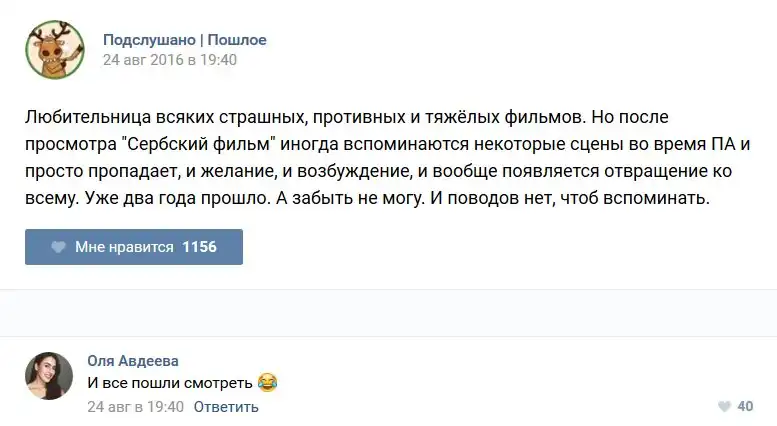The width and height of the screenshot is (777, 426).
Task: Click the comment's like count 40
Action: (x=745, y=407)
